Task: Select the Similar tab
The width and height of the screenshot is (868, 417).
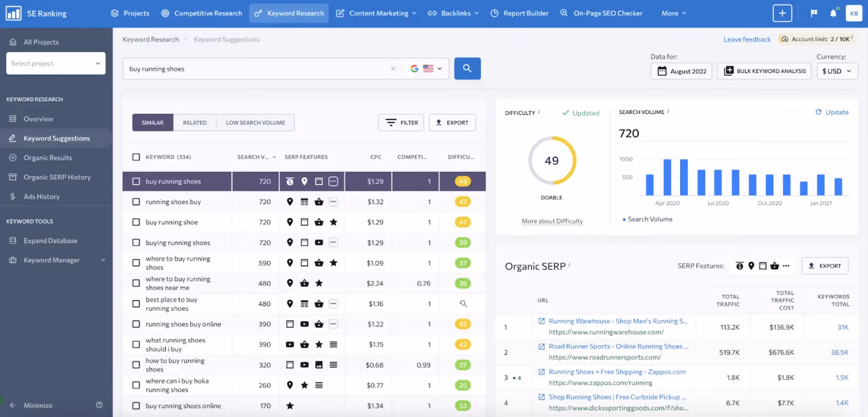Action: point(153,123)
